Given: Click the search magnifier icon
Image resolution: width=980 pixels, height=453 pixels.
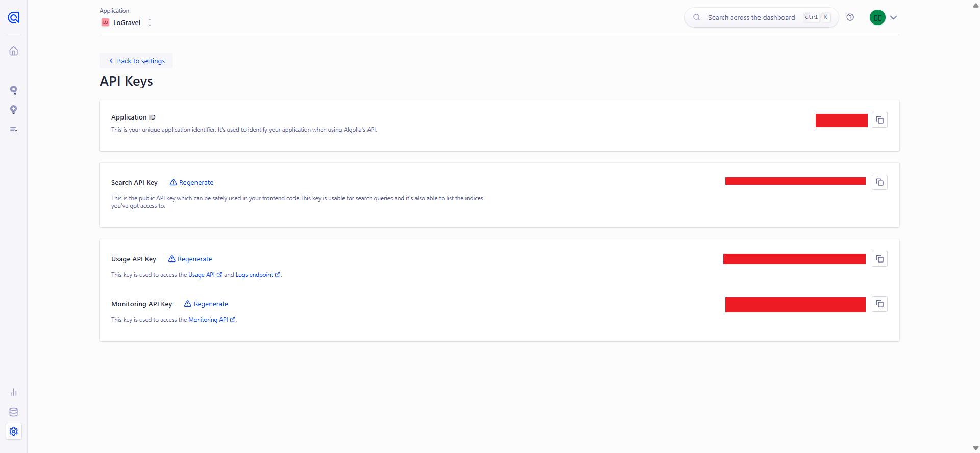Looking at the screenshot, I should [697, 17].
